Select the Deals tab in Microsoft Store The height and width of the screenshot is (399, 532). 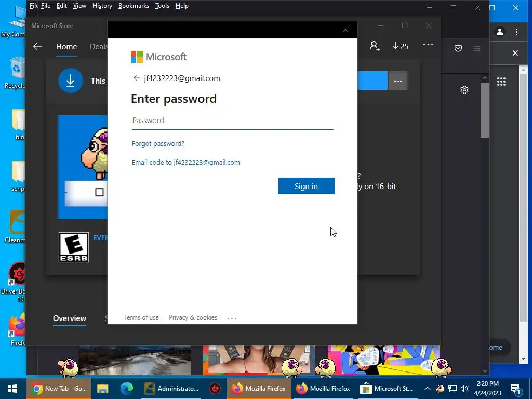click(x=98, y=46)
